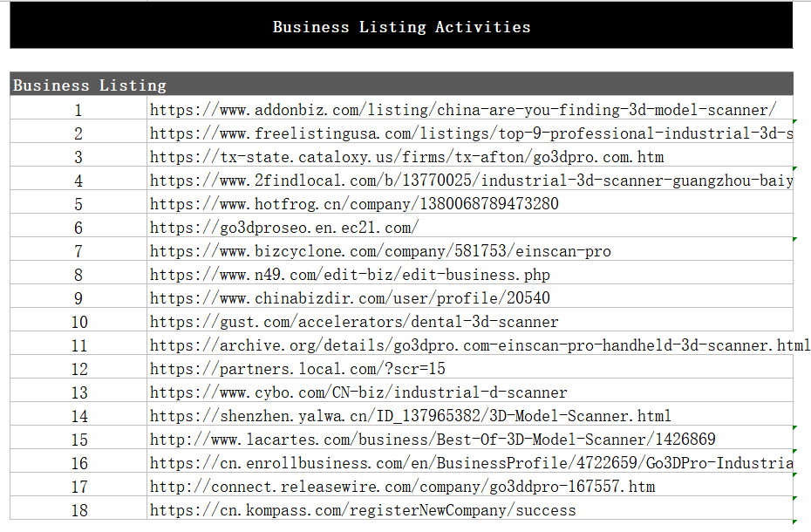Open the gust.com dental-3d-scanner link

tap(354, 322)
